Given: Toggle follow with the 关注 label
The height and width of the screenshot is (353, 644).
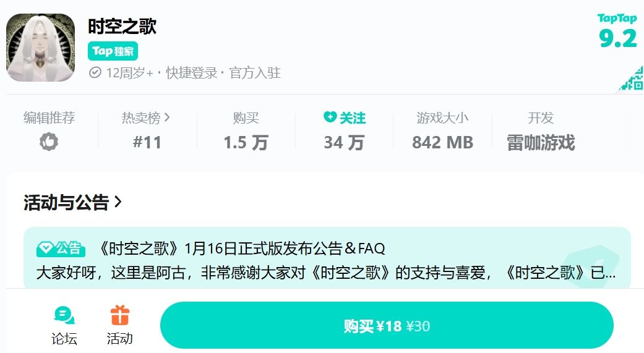Looking at the screenshot, I should coord(353,118).
